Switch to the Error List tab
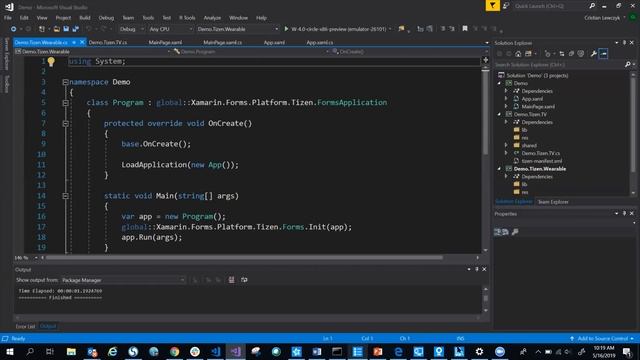Viewport: 640px width, 360px height. [x=25, y=327]
